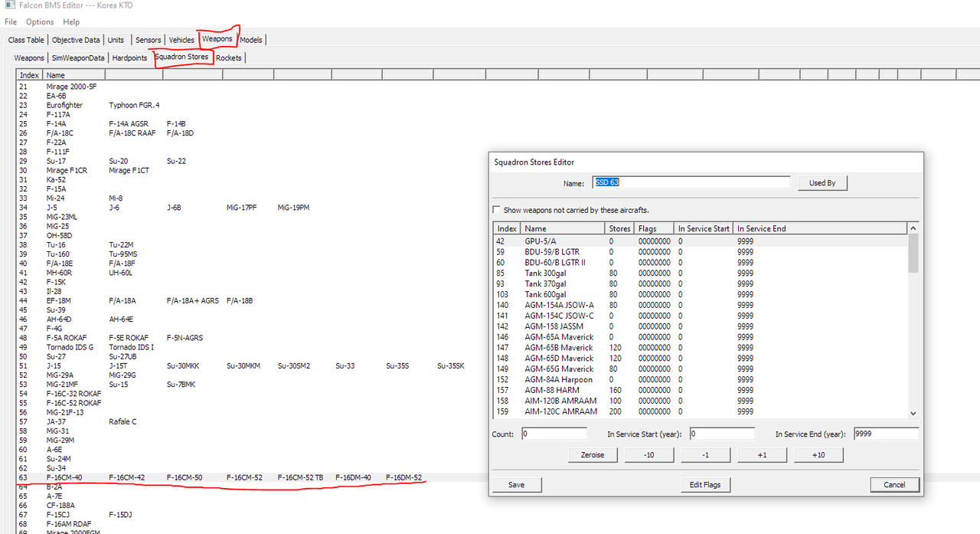The width and height of the screenshot is (980, 534).
Task: Select the AIM-120C AMRAAM row
Action: [701, 411]
